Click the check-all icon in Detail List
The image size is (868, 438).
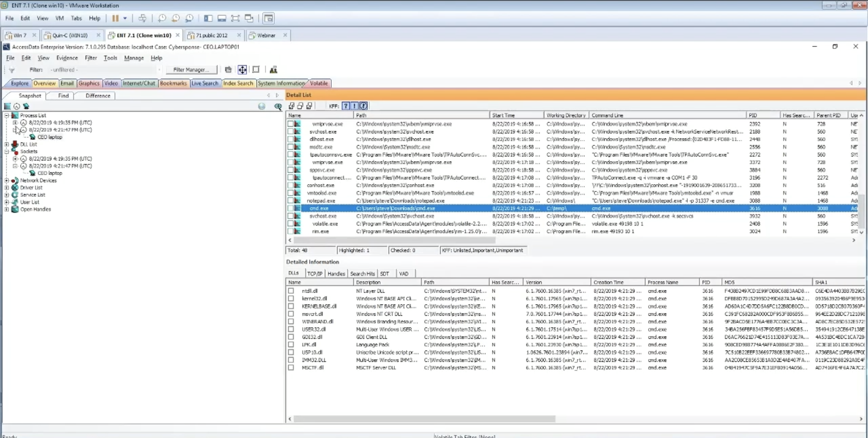(x=291, y=106)
